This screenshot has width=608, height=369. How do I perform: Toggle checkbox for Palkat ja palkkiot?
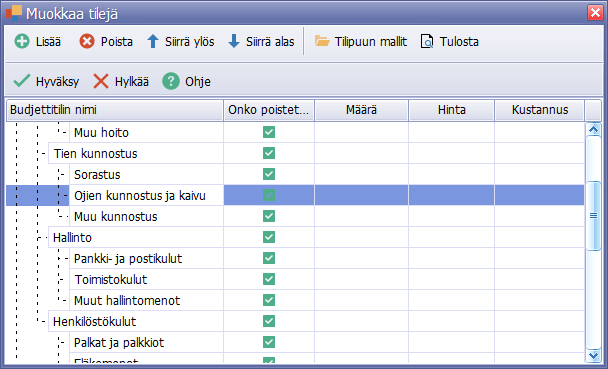pos(269,342)
